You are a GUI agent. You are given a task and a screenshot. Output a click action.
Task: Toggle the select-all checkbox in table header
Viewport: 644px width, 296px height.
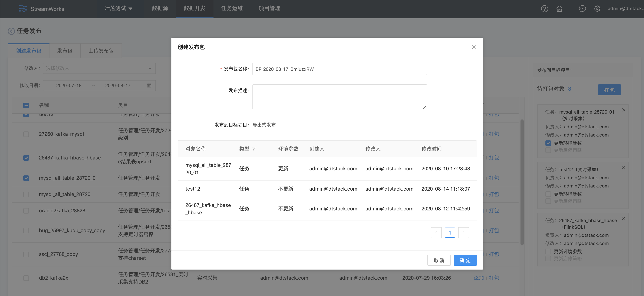point(26,105)
